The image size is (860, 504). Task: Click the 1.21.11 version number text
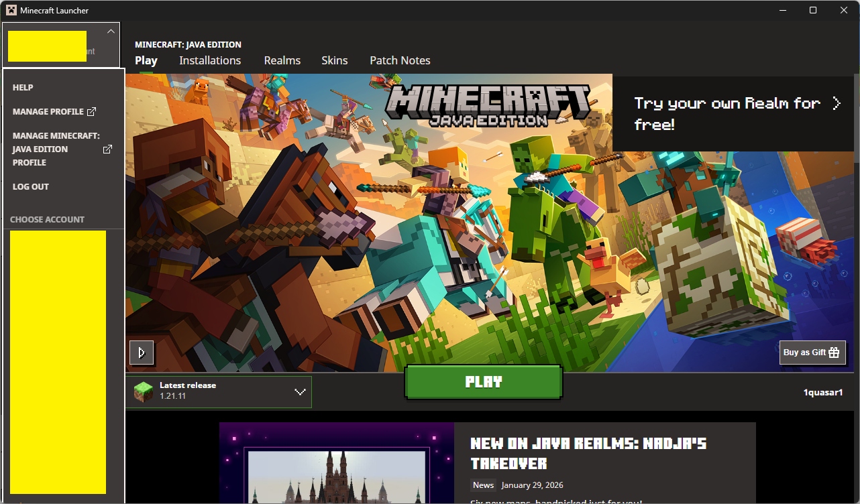(172, 397)
